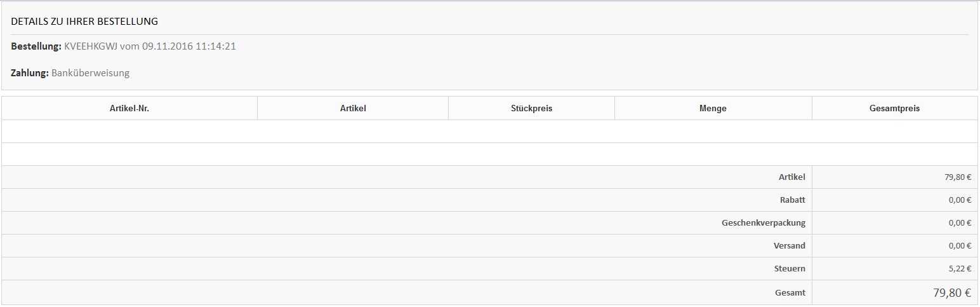The image size is (980, 307).
Task: Click the Steuern row label
Action: [x=790, y=268]
